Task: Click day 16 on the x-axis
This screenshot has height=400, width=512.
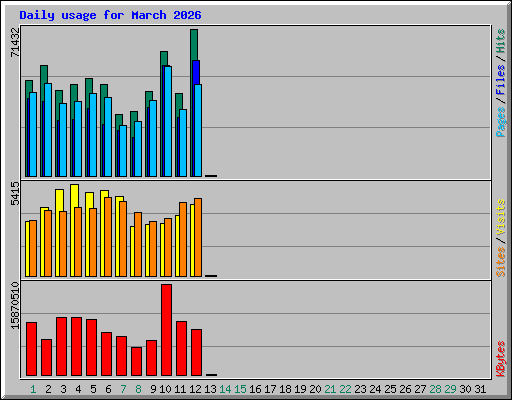Action: click(x=255, y=389)
